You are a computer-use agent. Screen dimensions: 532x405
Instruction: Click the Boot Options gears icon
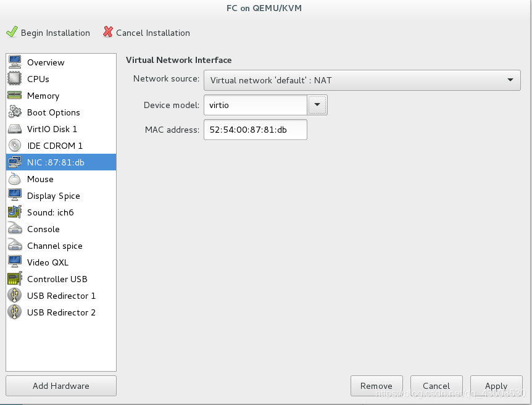(15, 112)
